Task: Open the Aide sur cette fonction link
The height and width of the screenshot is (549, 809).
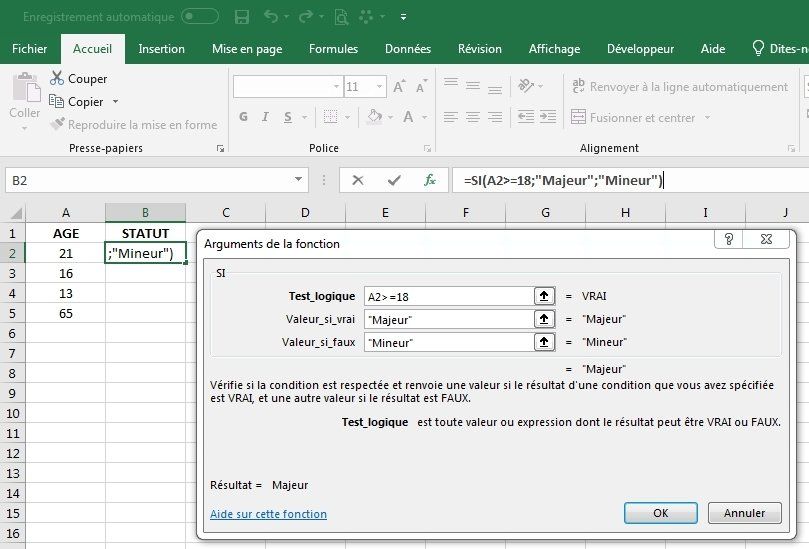Action: click(268, 514)
